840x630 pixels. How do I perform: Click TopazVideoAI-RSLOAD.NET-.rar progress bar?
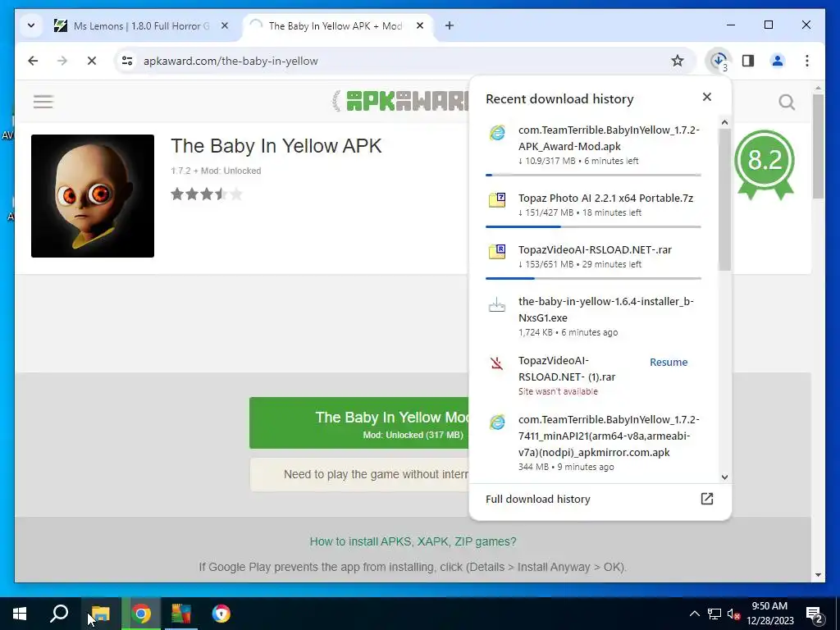(x=593, y=279)
